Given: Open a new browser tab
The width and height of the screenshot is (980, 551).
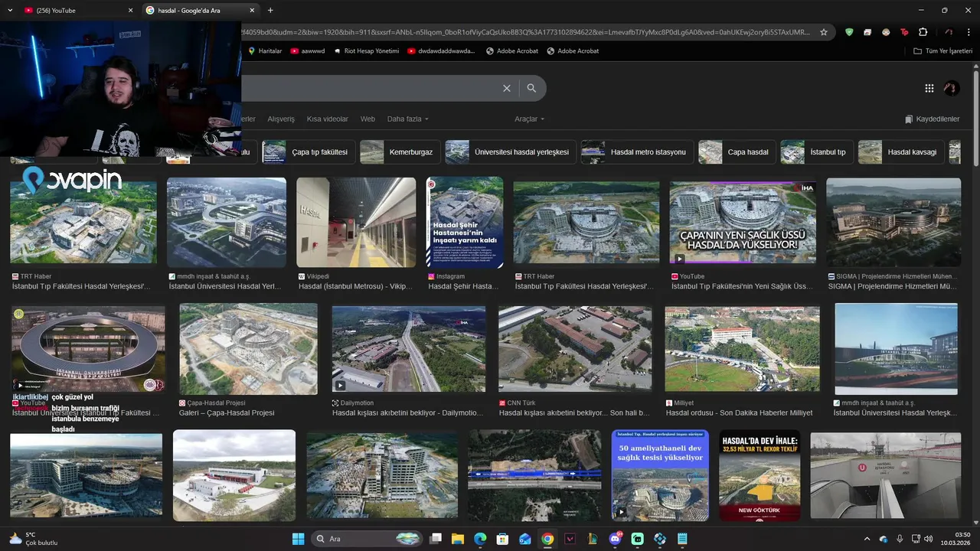Looking at the screenshot, I should 270,10.
